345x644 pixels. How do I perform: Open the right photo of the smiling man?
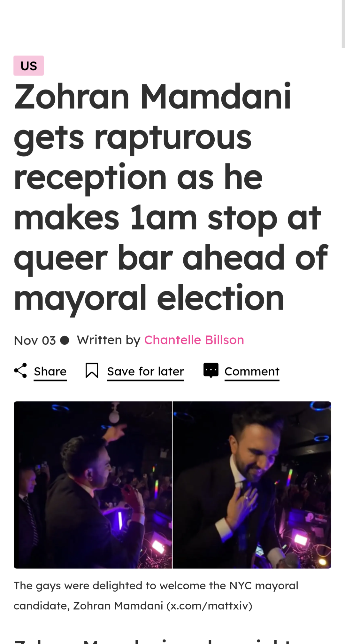(x=252, y=485)
